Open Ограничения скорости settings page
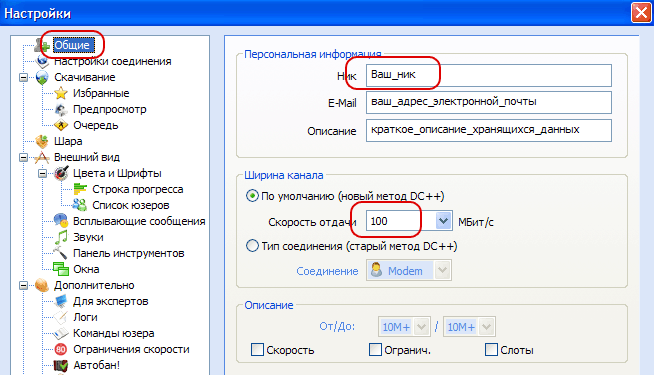This screenshot has height=375, width=654. (x=131, y=349)
